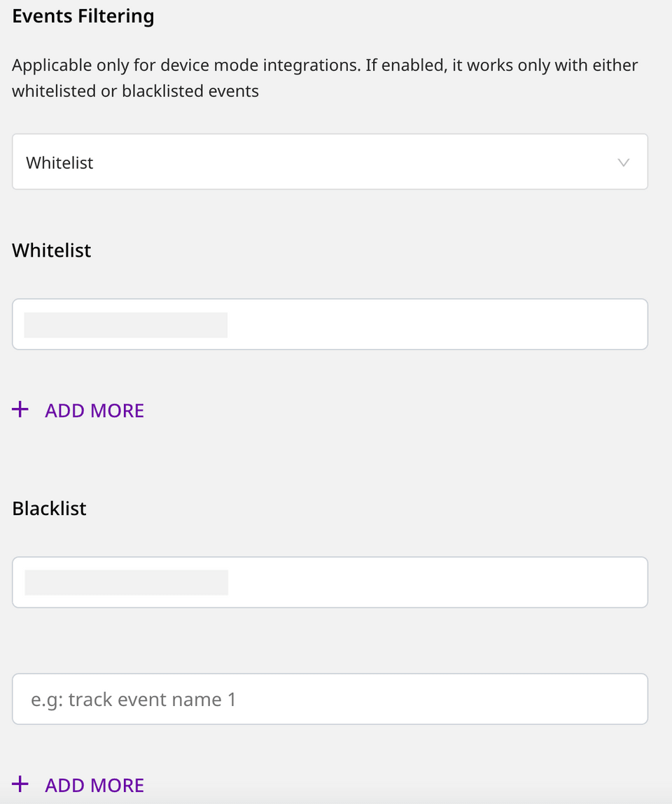672x804 pixels.
Task: Open the filter type selector to change Whitelist
Action: click(x=330, y=162)
